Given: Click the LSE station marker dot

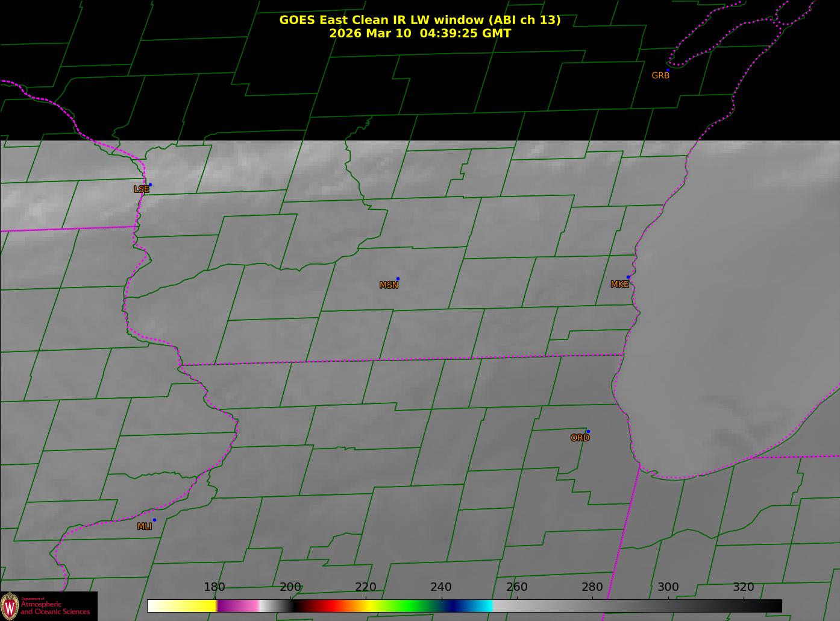Looking at the screenshot, I should [150, 184].
